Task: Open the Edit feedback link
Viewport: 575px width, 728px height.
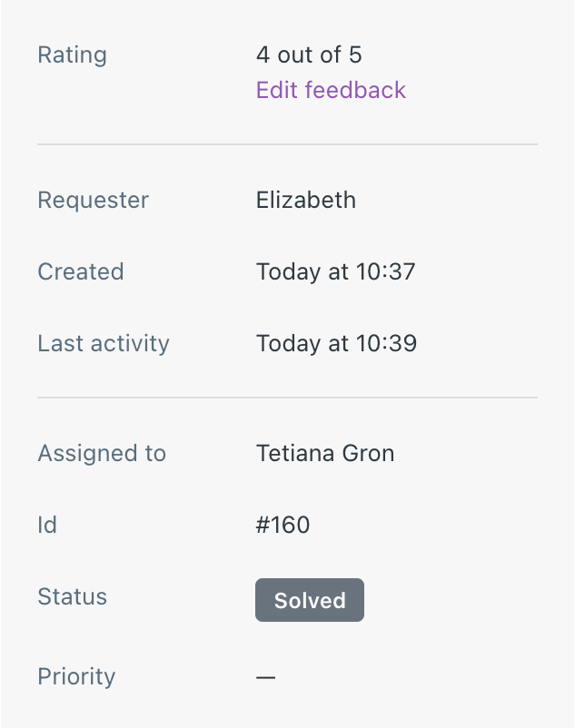Action: [x=331, y=90]
